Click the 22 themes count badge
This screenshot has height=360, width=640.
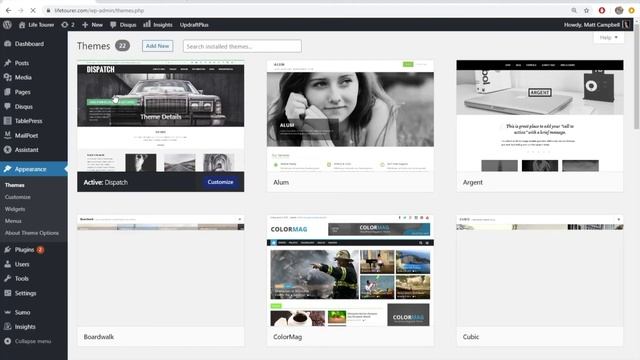pos(122,46)
